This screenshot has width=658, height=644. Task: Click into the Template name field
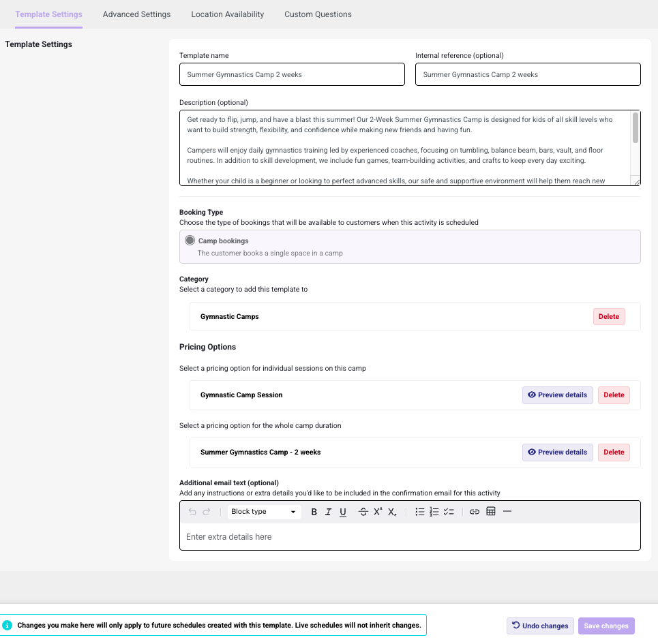[x=292, y=74]
